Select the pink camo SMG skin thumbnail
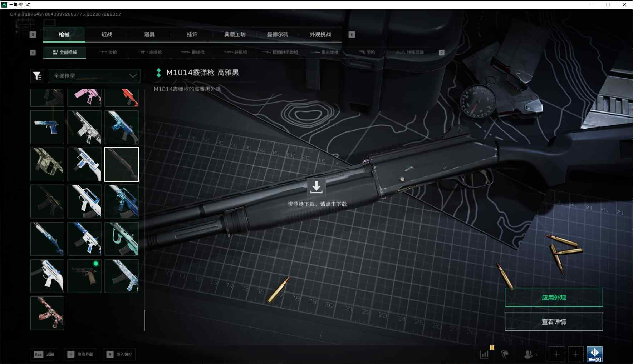Image resolution: width=633 pixels, height=364 pixels. pos(47,313)
